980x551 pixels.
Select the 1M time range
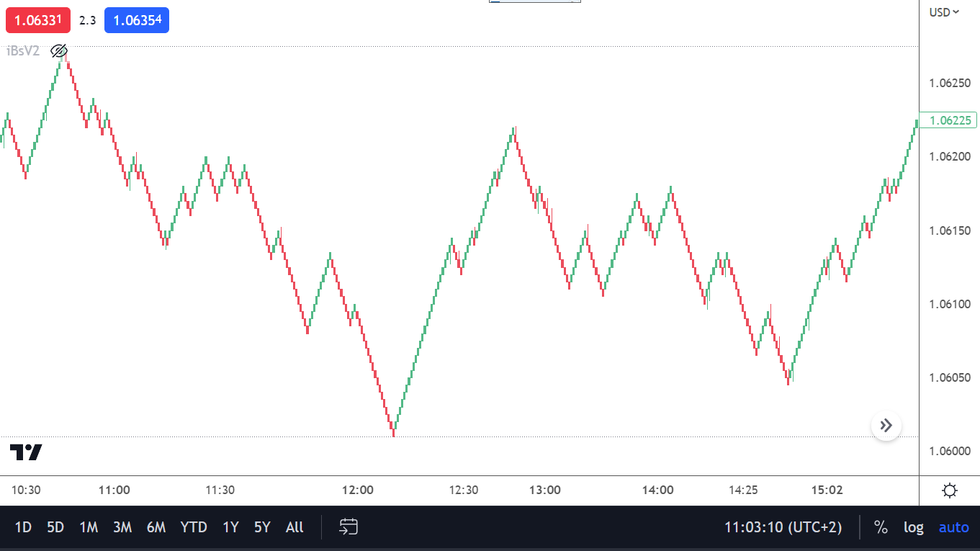click(x=89, y=527)
